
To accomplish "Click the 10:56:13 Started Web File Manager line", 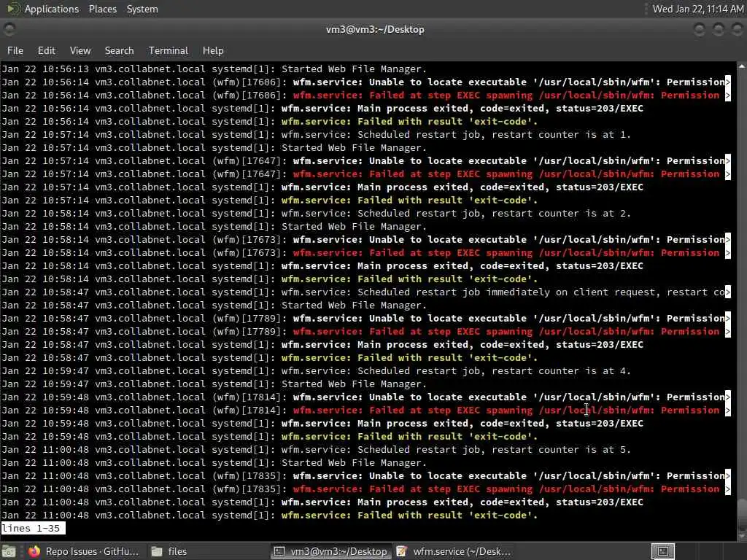I will (214, 69).
